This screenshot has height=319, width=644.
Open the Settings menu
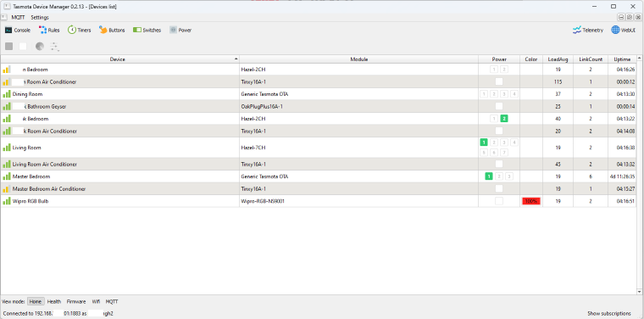[40, 17]
